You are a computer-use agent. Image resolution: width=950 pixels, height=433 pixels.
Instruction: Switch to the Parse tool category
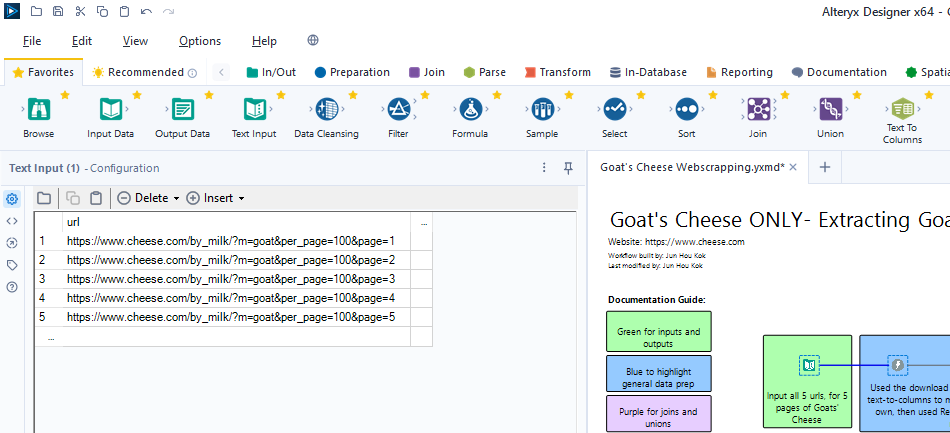pos(484,73)
